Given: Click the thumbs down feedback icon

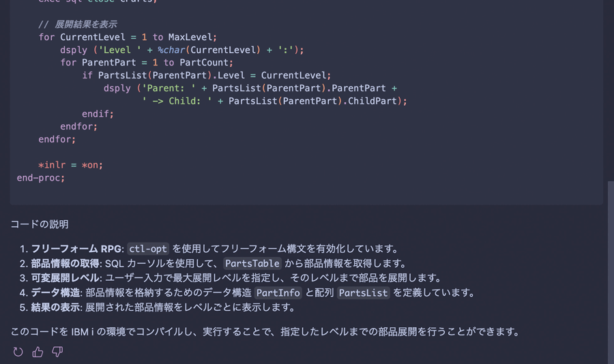Looking at the screenshot, I should pos(57,352).
